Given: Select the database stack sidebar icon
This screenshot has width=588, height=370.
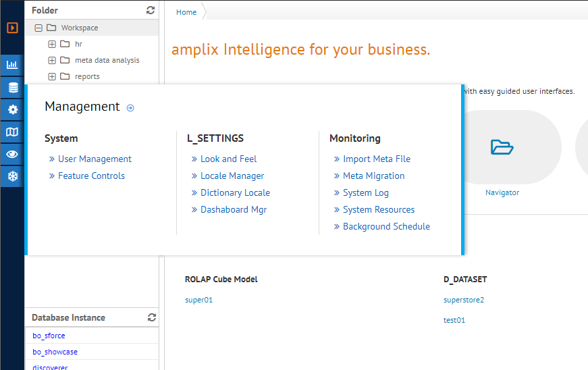Looking at the screenshot, I should (12, 88).
